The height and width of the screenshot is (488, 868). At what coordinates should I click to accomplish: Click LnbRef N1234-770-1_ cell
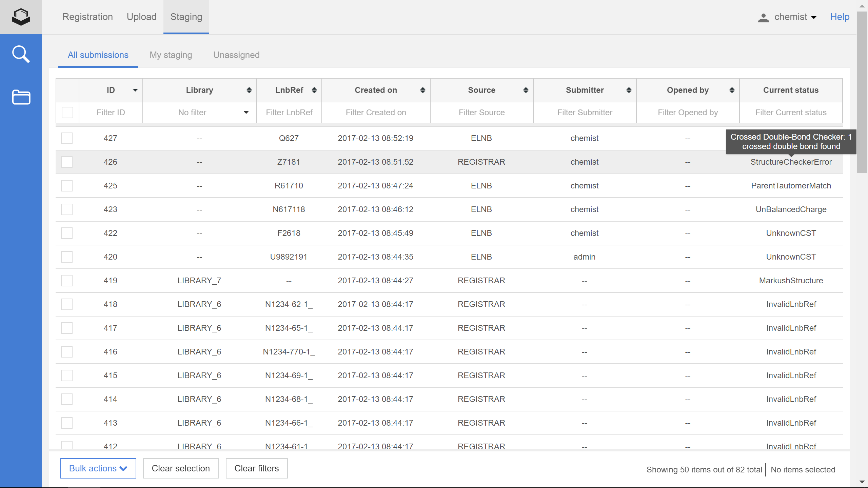click(289, 352)
